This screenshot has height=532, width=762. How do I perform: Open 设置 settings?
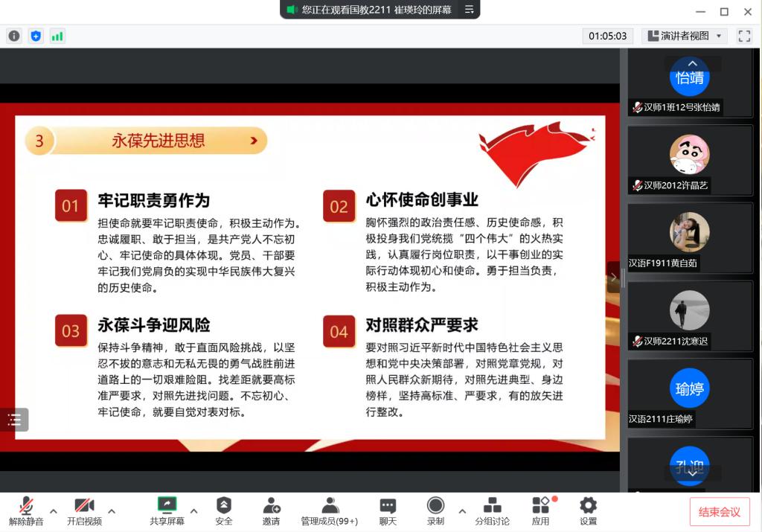click(x=588, y=510)
